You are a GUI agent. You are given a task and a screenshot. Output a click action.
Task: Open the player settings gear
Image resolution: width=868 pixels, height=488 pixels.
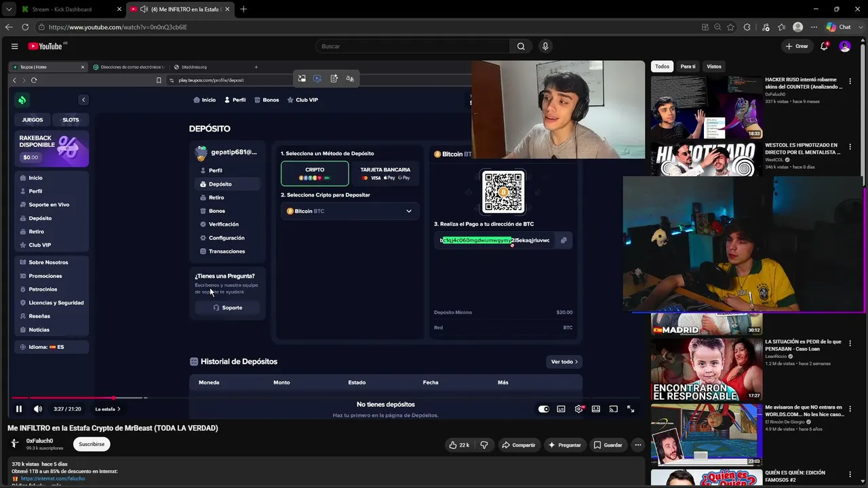[578, 409]
